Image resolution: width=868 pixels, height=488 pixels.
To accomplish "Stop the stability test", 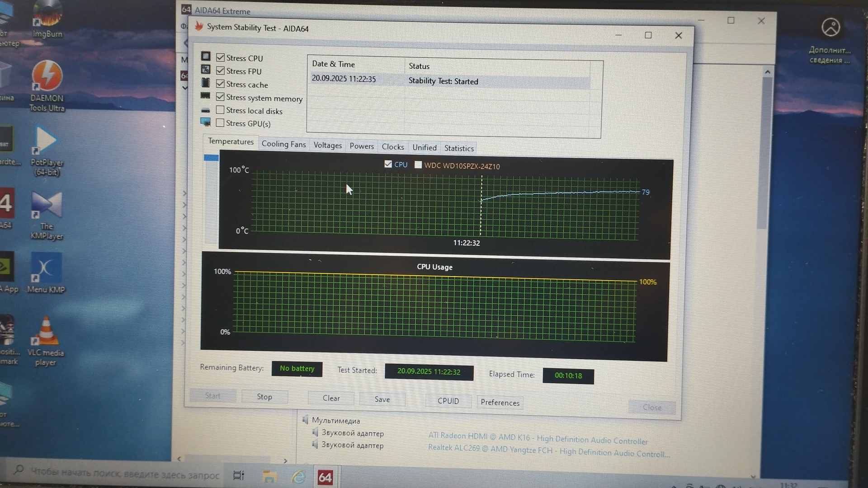I will click(264, 397).
